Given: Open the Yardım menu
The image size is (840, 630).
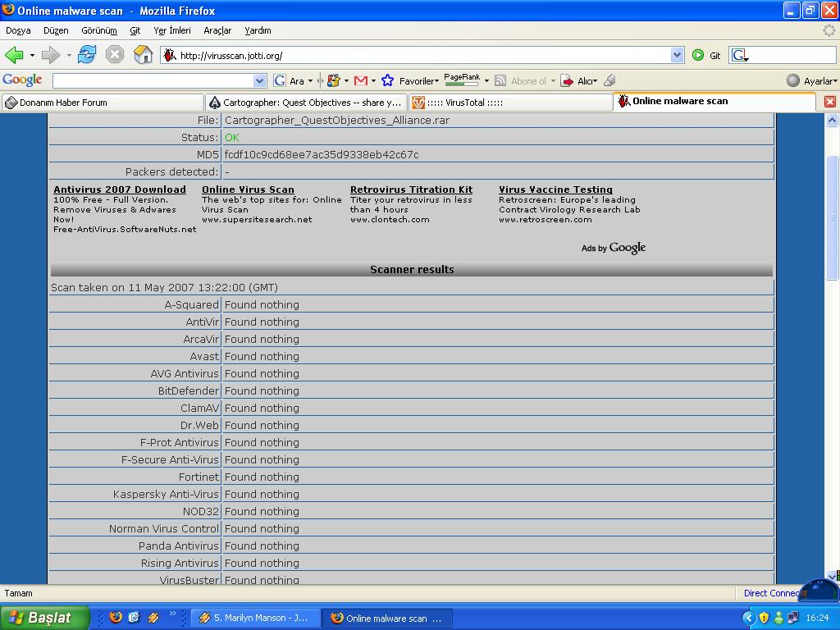Looking at the screenshot, I should pyautogui.click(x=258, y=30).
